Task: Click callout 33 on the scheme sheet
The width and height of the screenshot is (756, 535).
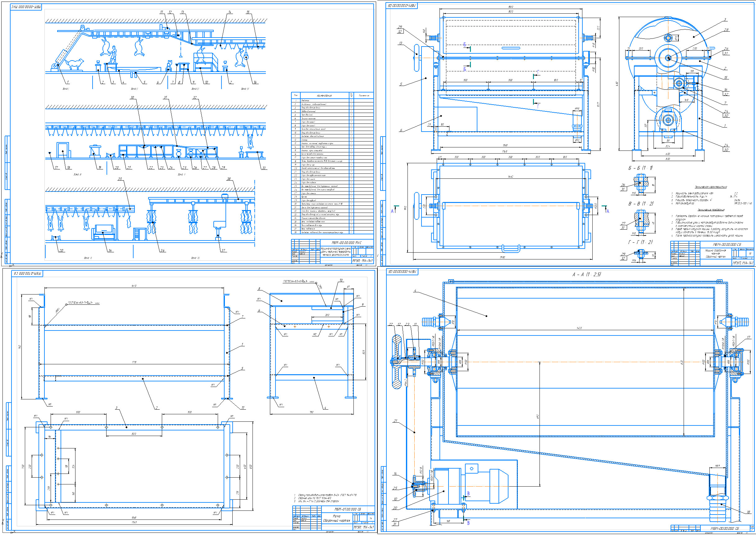Action: (264, 168)
